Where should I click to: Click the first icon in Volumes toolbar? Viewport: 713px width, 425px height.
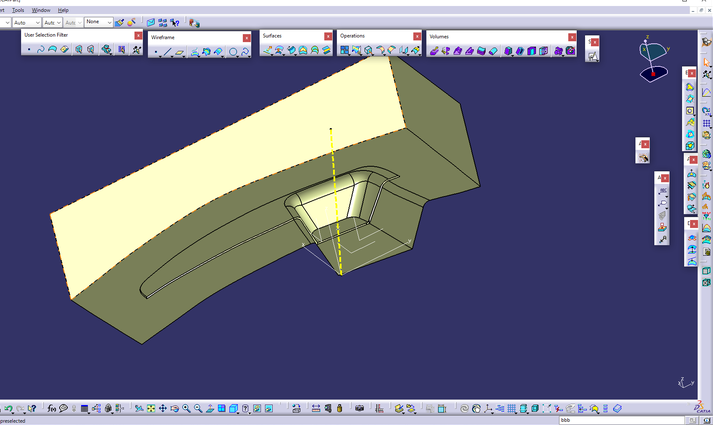[x=434, y=51]
